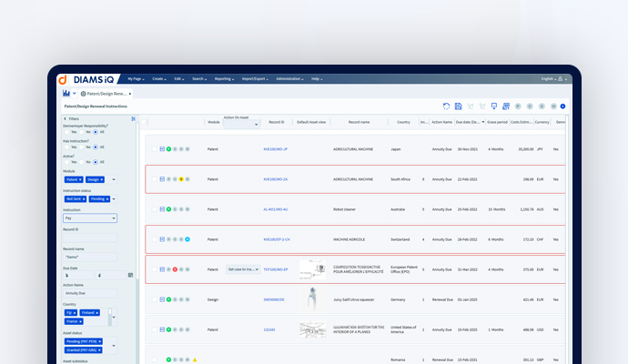Click the Juicy Salif citrus squeezer thumbnail
Screen dimensions: 628x364
312,299
